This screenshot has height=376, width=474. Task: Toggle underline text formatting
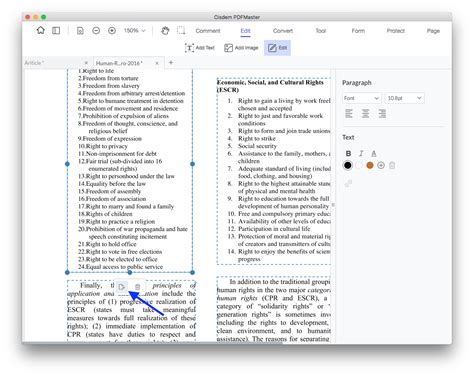374,154
